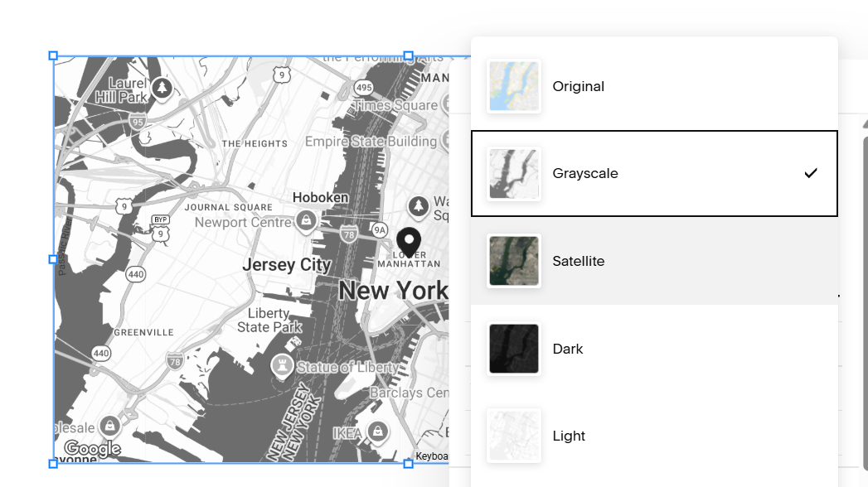Click the Laurel Hill Park tree icon
Viewport: 868px width, 487px height.
(x=162, y=87)
